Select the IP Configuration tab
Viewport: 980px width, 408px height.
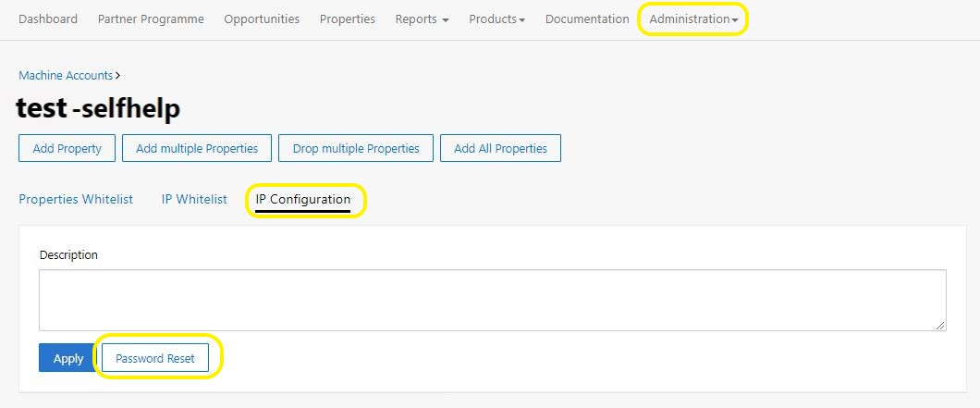[303, 199]
